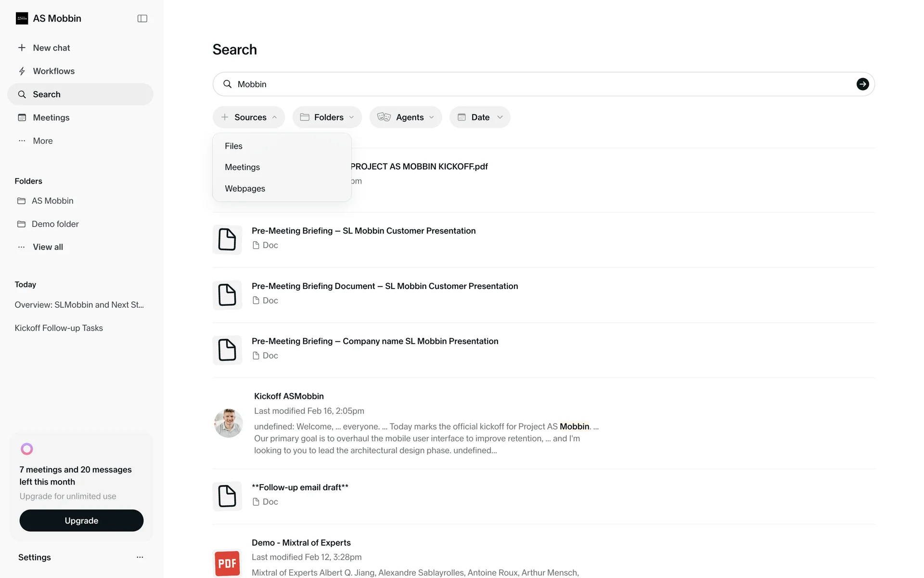The height and width of the screenshot is (578, 924).
Task: Click the New chat plus icon
Action: [22, 48]
